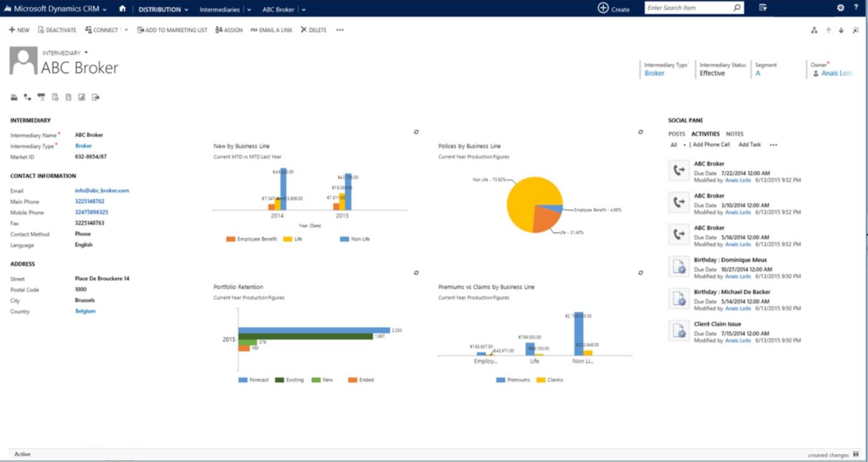Open Birthday Michael De Backer task icon
This screenshot has width=868, height=462.
tap(679, 299)
